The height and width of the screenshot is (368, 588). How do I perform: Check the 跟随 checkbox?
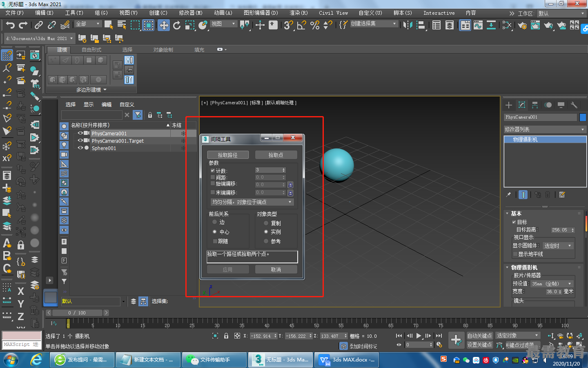tap(215, 241)
